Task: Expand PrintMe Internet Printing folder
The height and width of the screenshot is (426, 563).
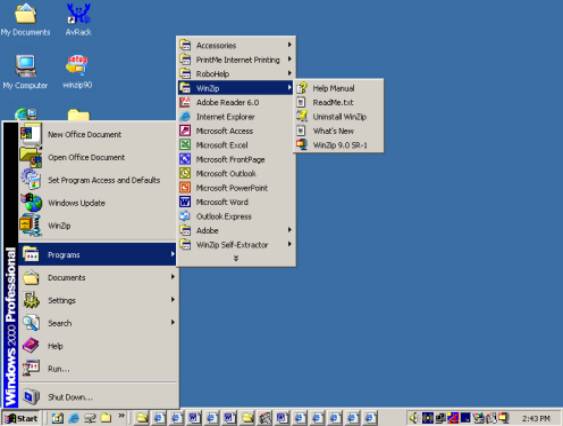Action: point(236,60)
